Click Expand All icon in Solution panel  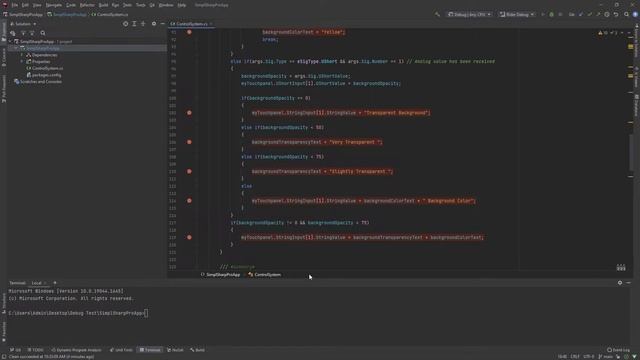[x=134, y=24]
